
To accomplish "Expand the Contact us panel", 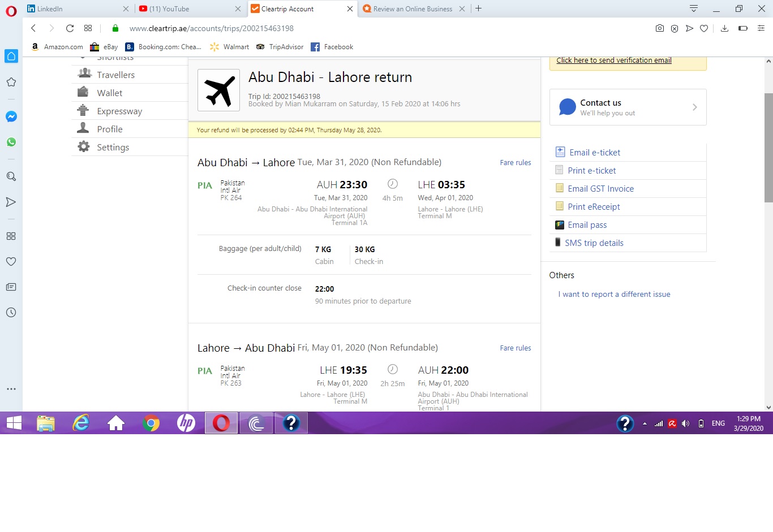I will click(628, 107).
